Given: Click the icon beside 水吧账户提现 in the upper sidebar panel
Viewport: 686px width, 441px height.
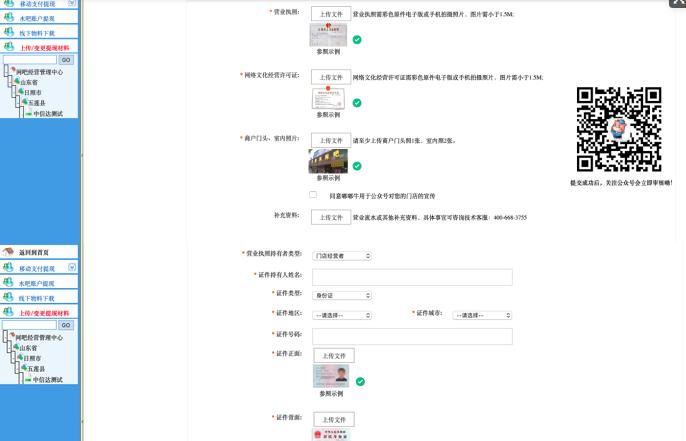Looking at the screenshot, I should pos(9,18).
